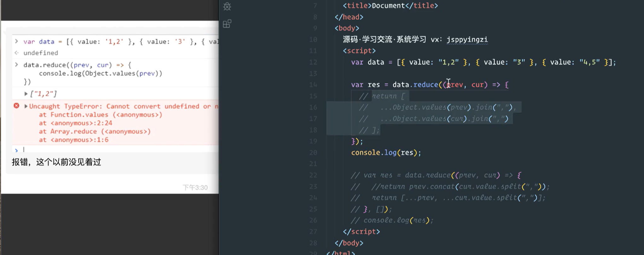
Task: Click the 'var data' console input line
Action: click(x=121, y=42)
